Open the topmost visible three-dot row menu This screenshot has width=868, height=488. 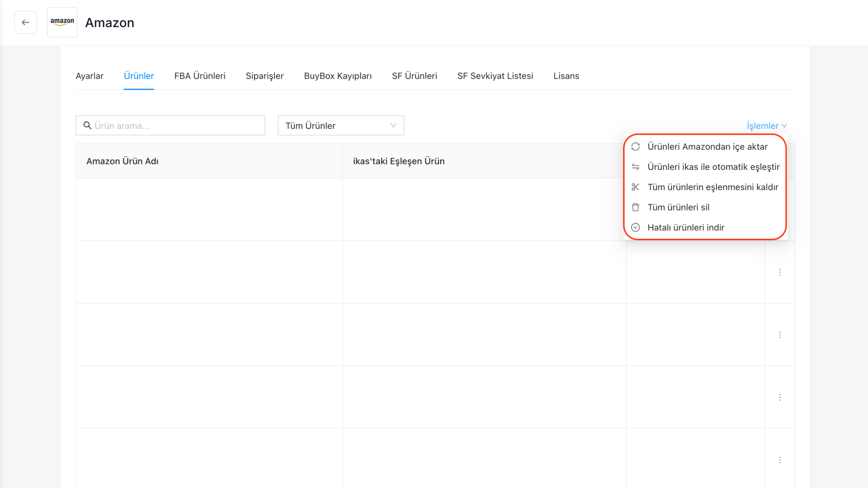pyautogui.click(x=780, y=272)
